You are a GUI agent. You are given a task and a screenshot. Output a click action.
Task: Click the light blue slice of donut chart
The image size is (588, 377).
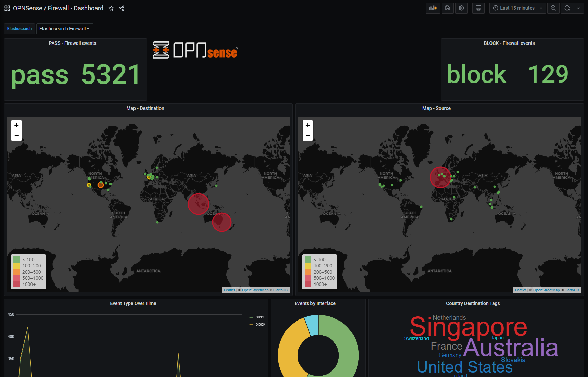pos(312,325)
